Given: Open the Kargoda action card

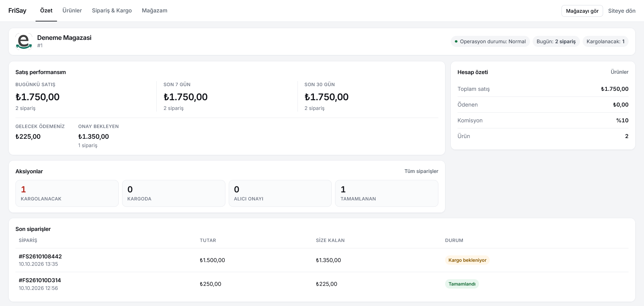Looking at the screenshot, I should [x=174, y=193].
